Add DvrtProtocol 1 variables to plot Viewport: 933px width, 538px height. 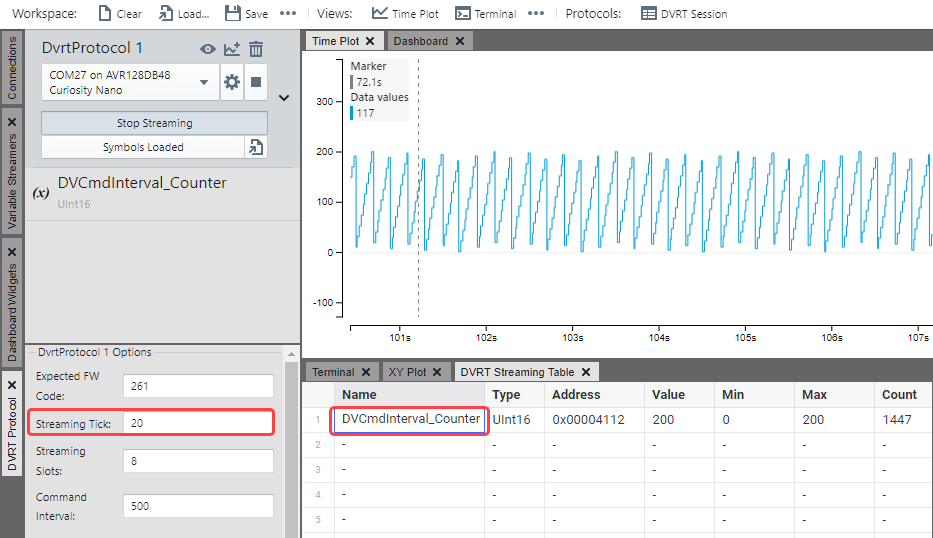232,49
